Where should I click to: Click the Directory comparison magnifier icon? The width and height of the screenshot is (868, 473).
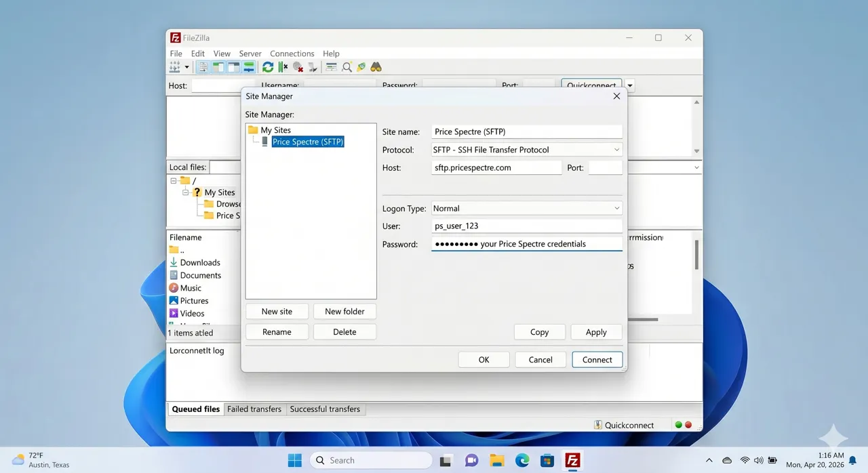tap(347, 66)
